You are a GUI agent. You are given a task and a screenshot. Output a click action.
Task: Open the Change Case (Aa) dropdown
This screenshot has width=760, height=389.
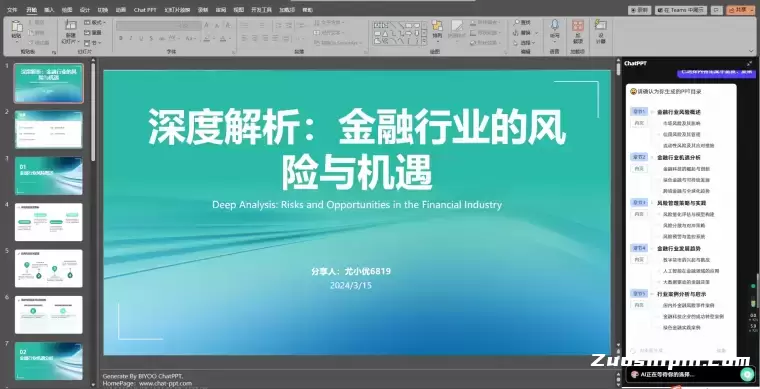click(x=190, y=38)
